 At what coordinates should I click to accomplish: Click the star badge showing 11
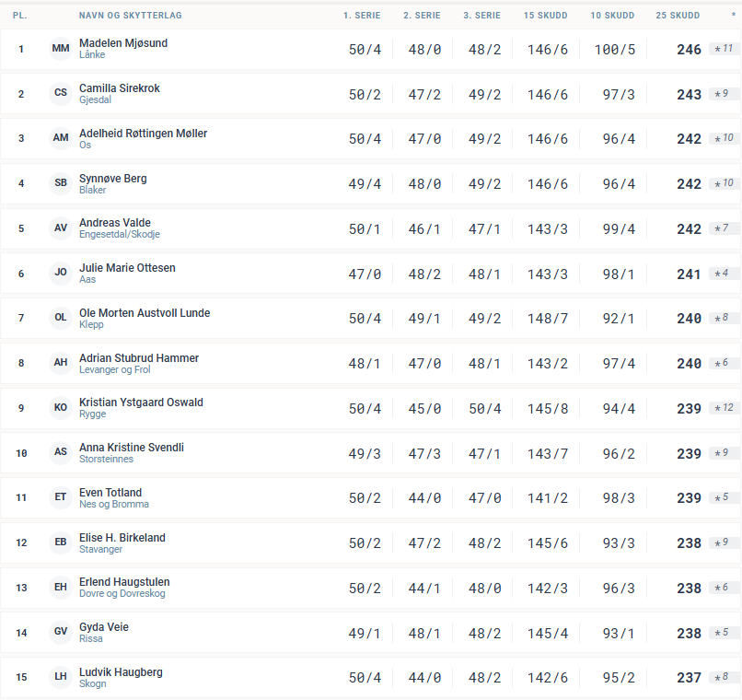click(x=724, y=49)
